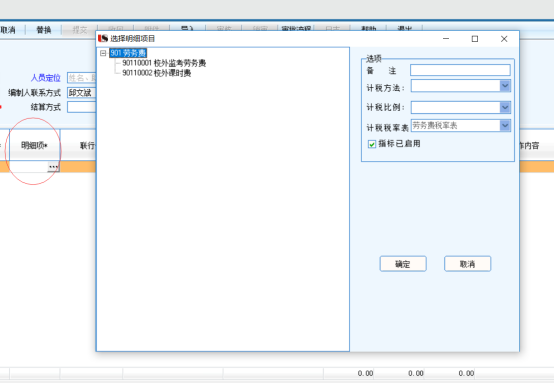The width and height of the screenshot is (554, 384).
Task: Click the 人员定位 search input field
Action: [82, 78]
